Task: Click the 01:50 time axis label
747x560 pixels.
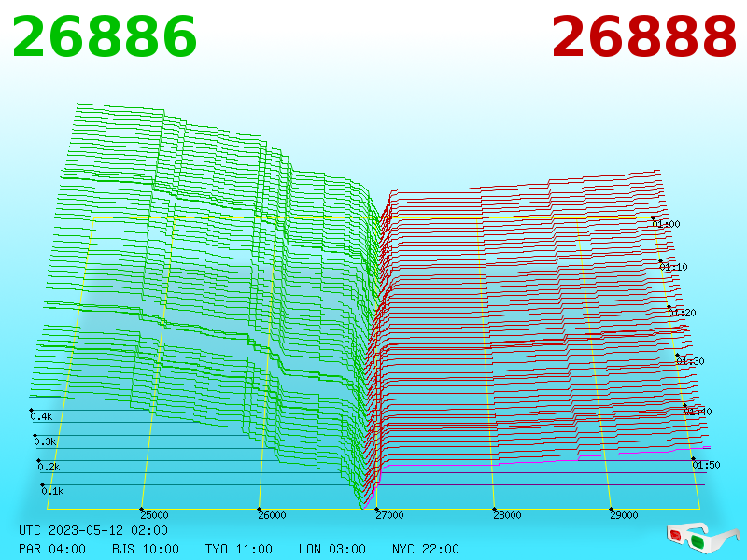Action: [707, 465]
